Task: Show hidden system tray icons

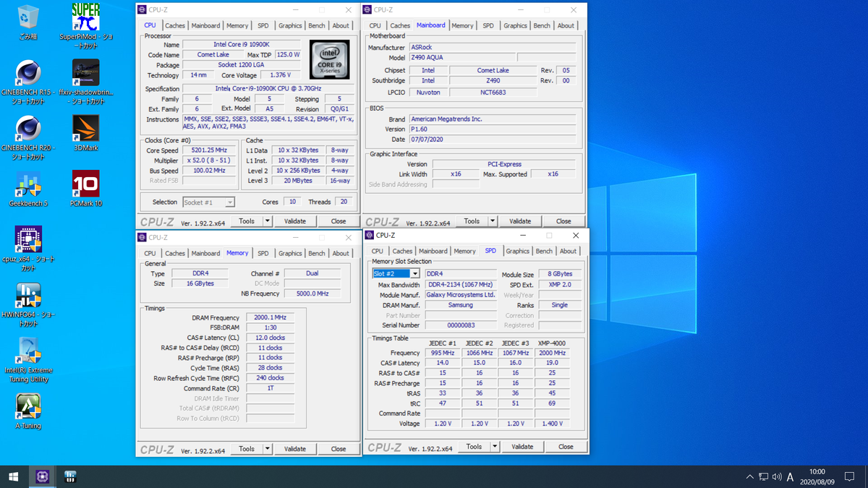Action: click(749, 477)
